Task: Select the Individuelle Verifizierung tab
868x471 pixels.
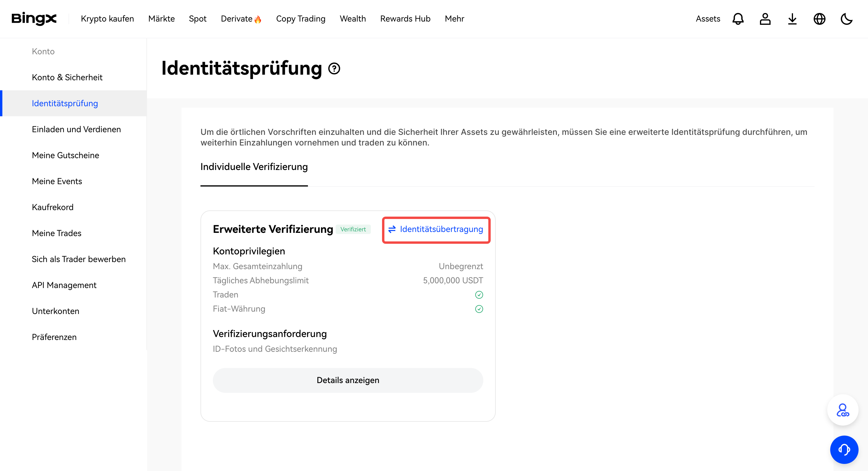Action: click(254, 167)
